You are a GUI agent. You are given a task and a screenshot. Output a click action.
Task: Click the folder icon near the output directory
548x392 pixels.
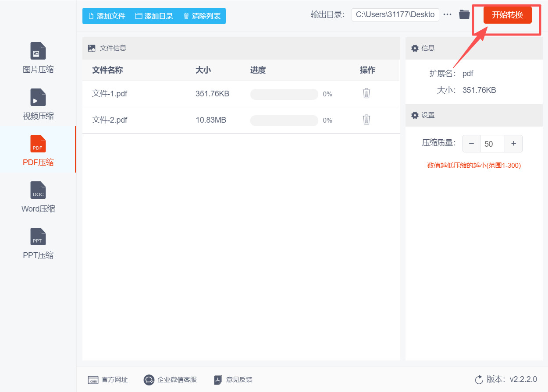click(x=464, y=14)
